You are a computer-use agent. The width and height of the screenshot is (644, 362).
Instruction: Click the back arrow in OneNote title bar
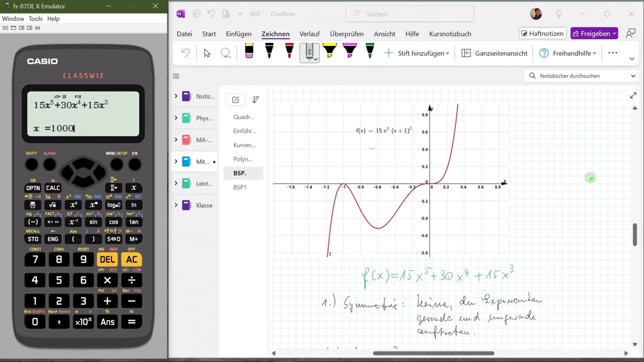[197, 14]
